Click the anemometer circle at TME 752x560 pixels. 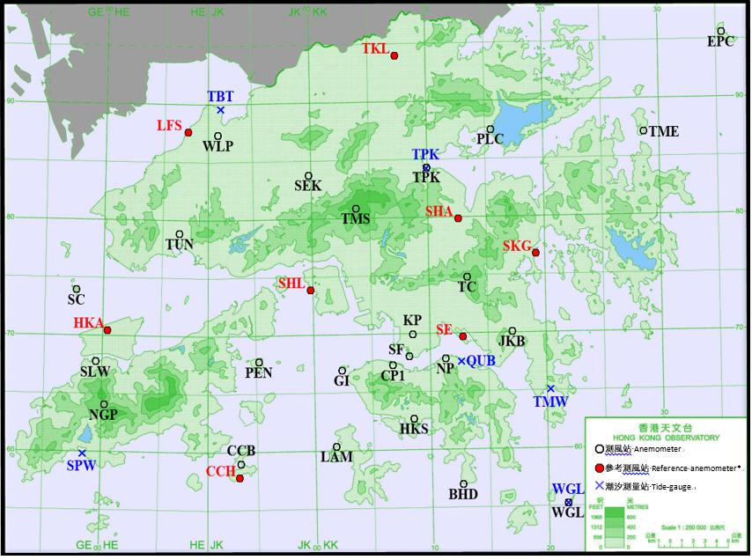(644, 130)
